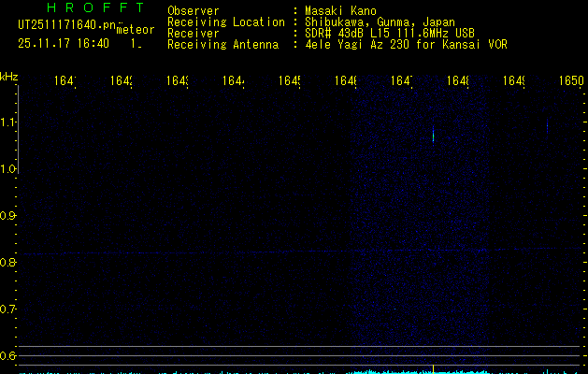Click the 0.7 kHz frequency label
Image resolution: width=588 pixels, height=374 pixels.
point(7,309)
